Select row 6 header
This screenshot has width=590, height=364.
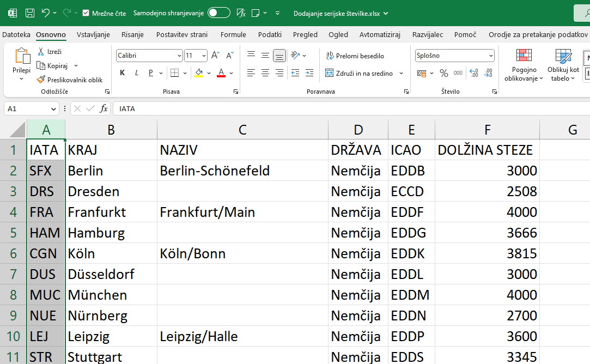[13, 253]
